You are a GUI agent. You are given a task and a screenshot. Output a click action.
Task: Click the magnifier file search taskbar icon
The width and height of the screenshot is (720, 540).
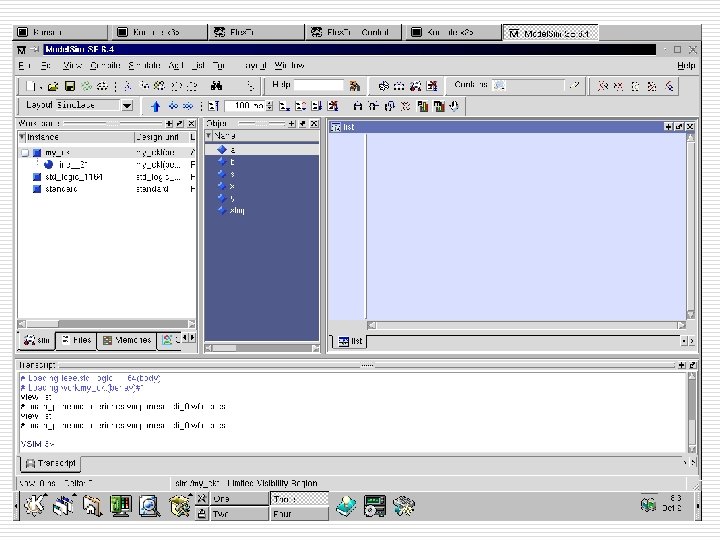(x=150, y=506)
